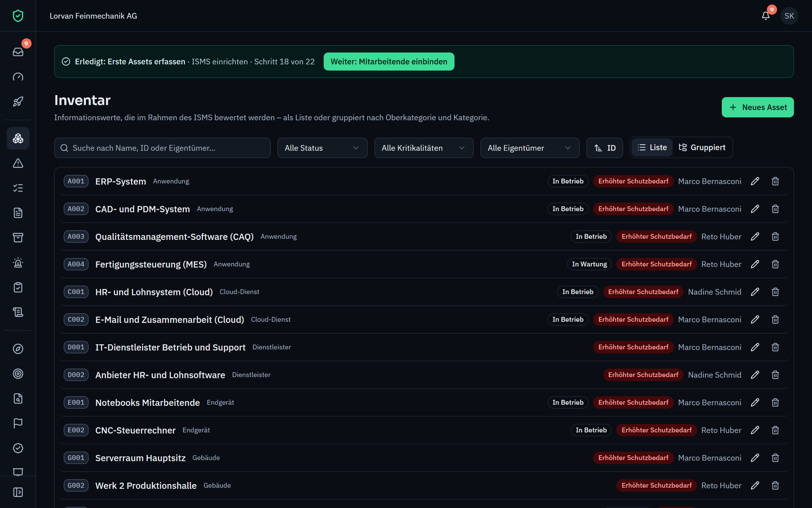Open the Qualitätsmanagement-Software (CAQ) row
The width and height of the screenshot is (812, 508).
(424, 237)
